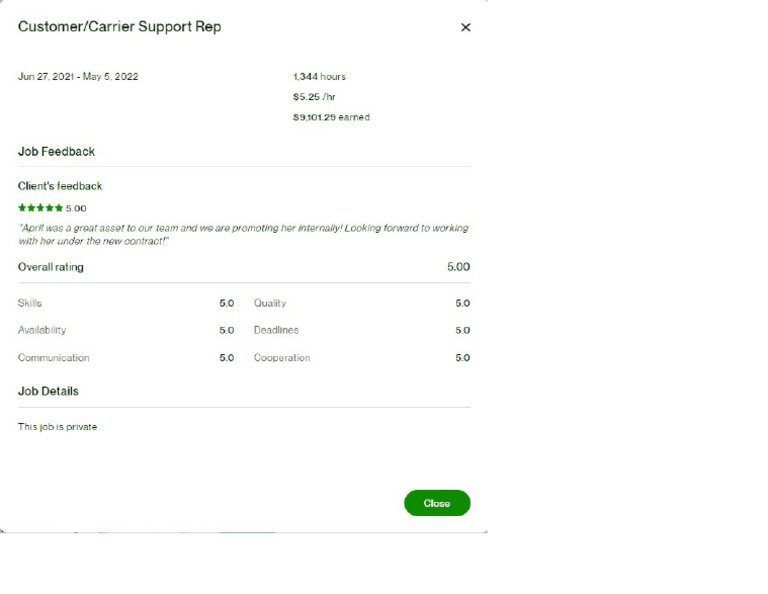Screen dimensions: 768x594
Task: Click the Overall rating label
Action: tap(51, 267)
